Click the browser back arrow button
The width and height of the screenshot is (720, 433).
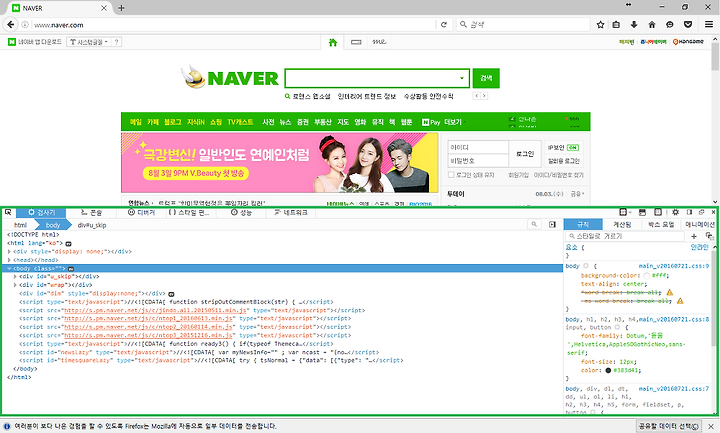[10, 24]
